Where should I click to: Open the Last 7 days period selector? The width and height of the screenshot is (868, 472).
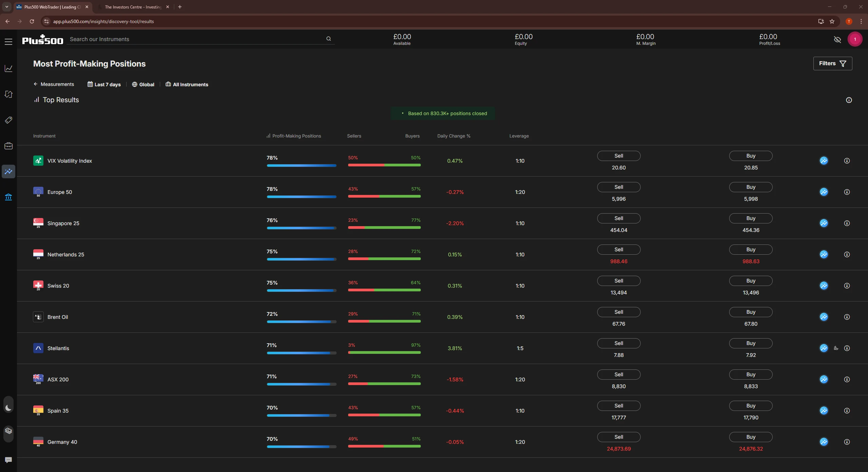click(x=104, y=84)
